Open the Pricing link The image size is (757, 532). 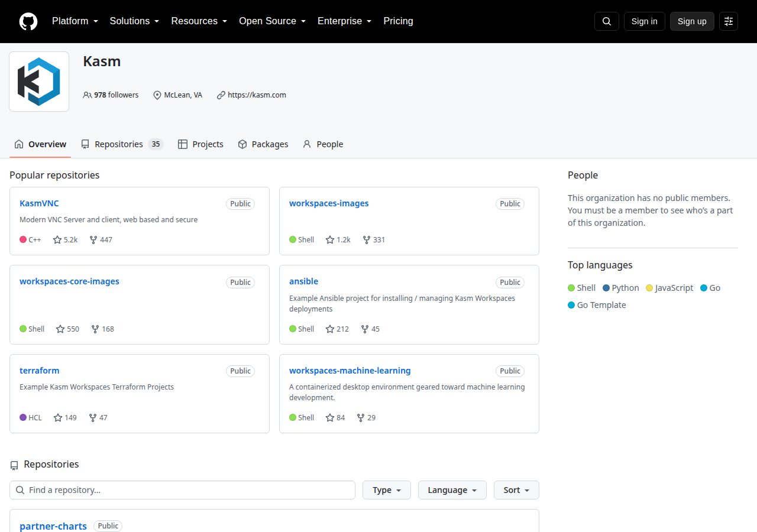click(398, 21)
